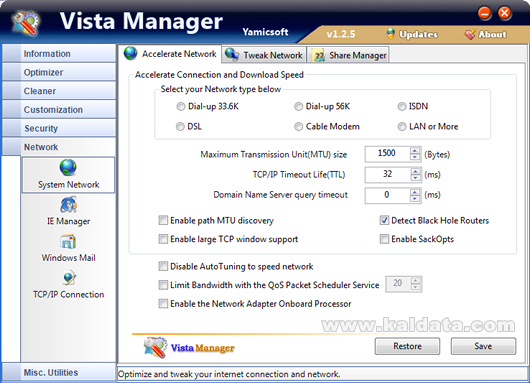Minimize the Vista Manager window
Image resolution: width=530 pixels, height=383 pixels.
pos(484,14)
